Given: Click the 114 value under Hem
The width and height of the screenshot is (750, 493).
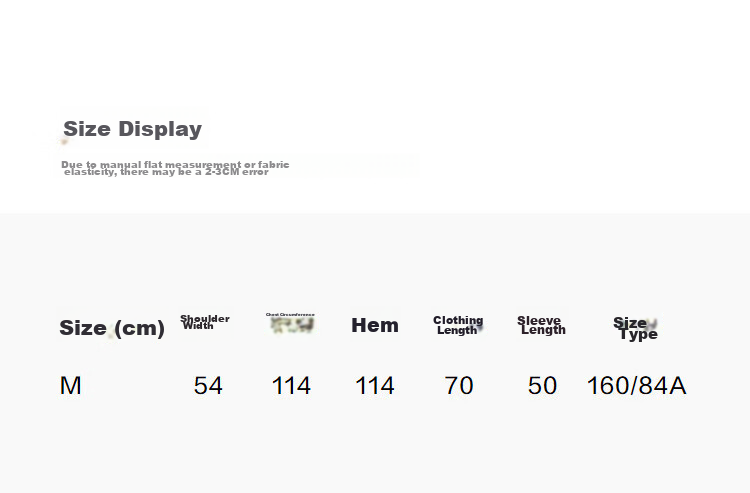Looking at the screenshot, I should (x=375, y=385).
